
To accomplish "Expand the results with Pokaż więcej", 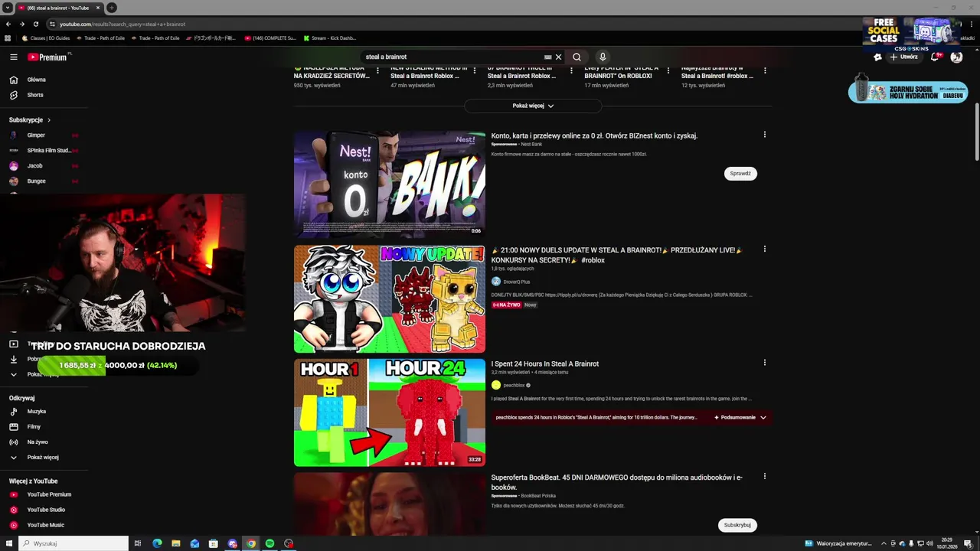I will (533, 106).
